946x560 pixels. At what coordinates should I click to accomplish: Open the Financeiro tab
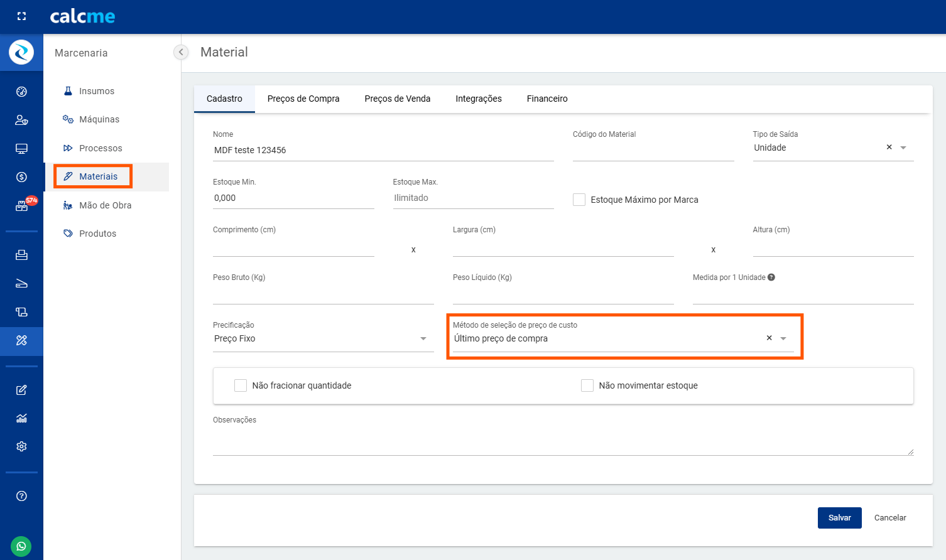tap(547, 99)
